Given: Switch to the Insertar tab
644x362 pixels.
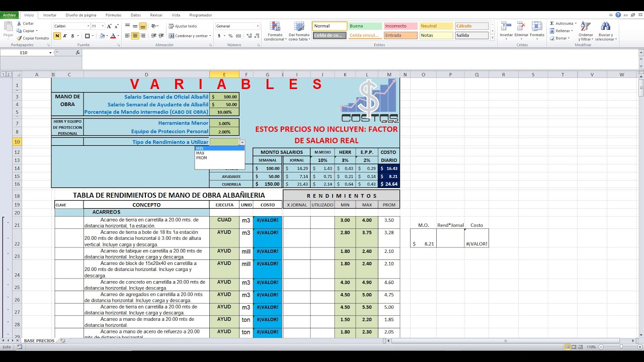Looking at the screenshot, I should 50,15.
